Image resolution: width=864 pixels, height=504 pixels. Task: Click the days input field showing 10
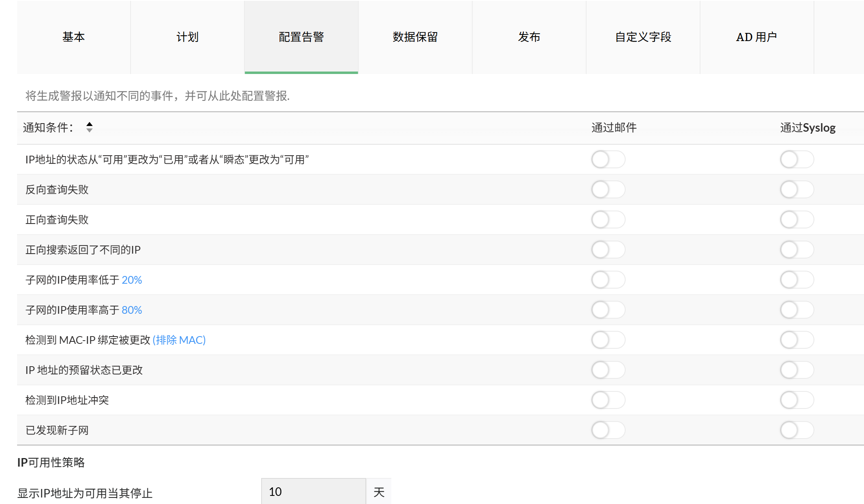[313, 492]
